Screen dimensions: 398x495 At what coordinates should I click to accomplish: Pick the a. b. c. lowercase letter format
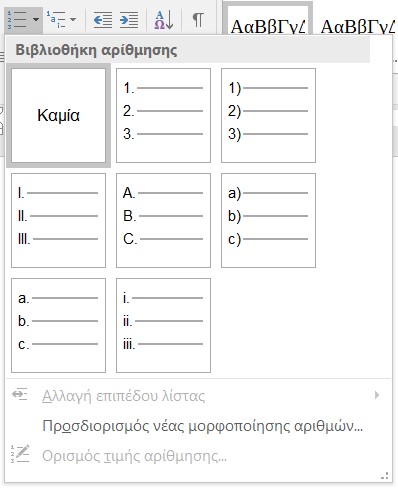click(58, 325)
